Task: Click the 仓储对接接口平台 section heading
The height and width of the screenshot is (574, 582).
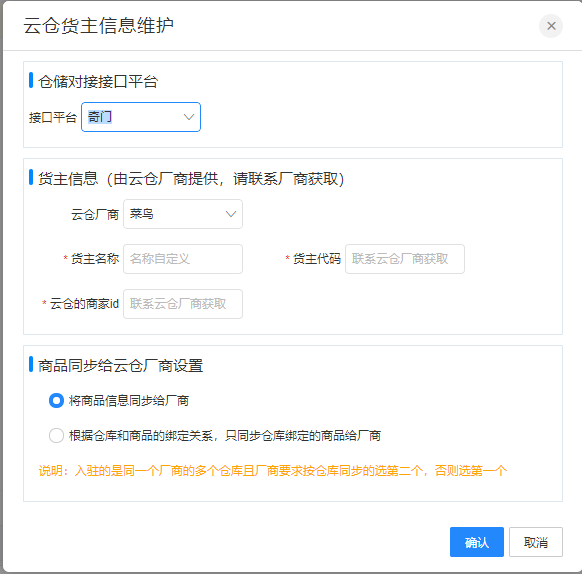Action: click(x=98, y=82)
